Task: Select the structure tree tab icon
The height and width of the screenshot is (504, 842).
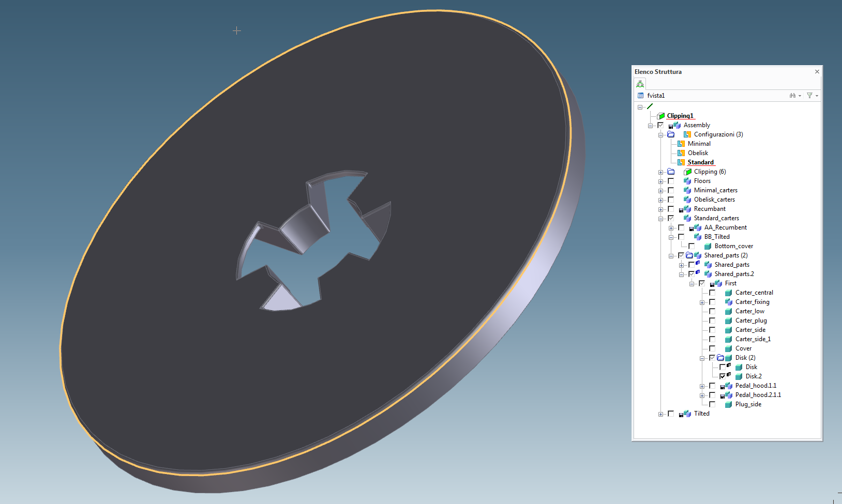Action: pyautogui.click(x=640, y=84)
